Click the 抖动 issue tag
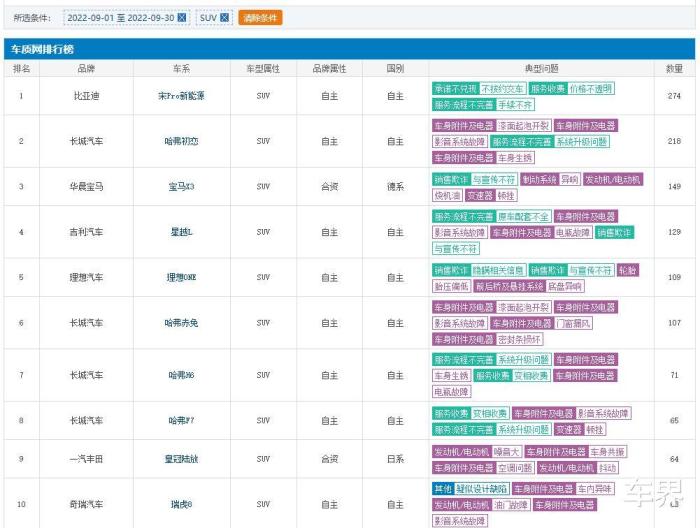Screen dimensions: 700x528 (x=607, y=468)
